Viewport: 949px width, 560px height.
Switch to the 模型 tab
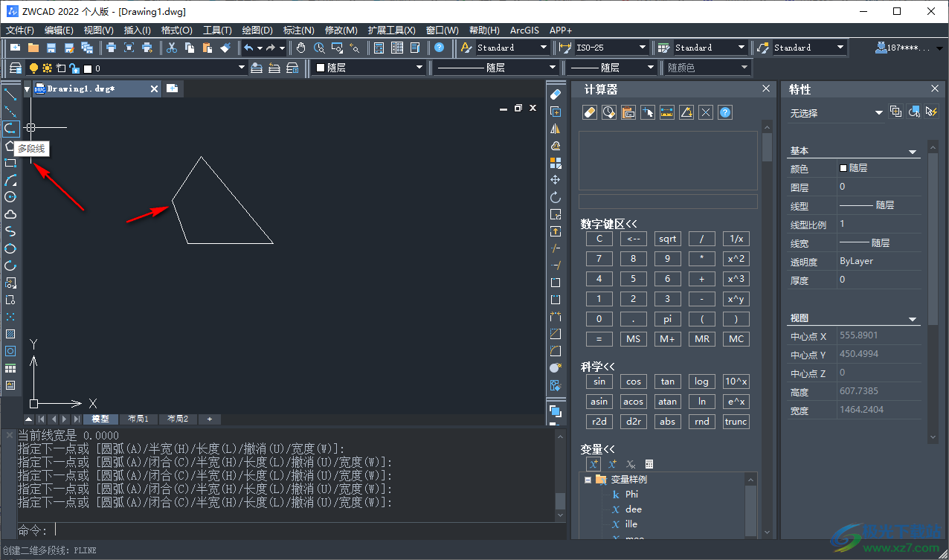[100, 419]
